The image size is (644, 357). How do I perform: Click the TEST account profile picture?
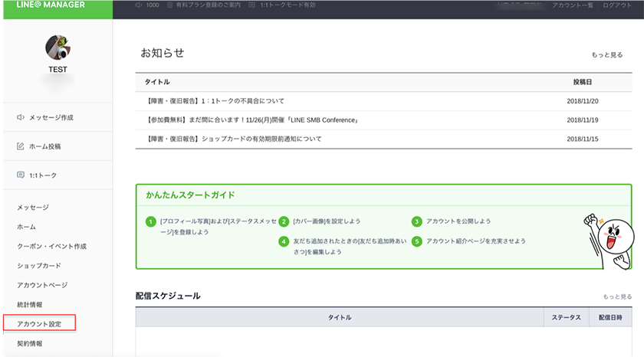tap(58, 47)
